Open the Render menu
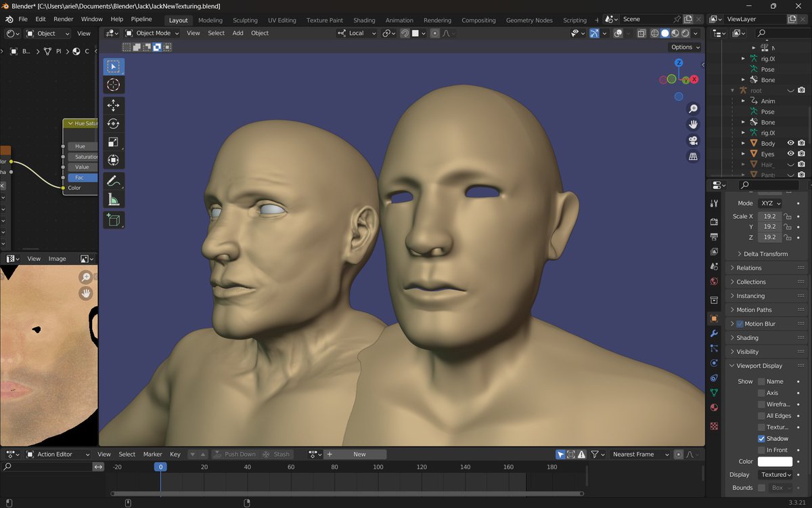Image resolution: width=812 pixels, height=508 pixels. point(63,19)
